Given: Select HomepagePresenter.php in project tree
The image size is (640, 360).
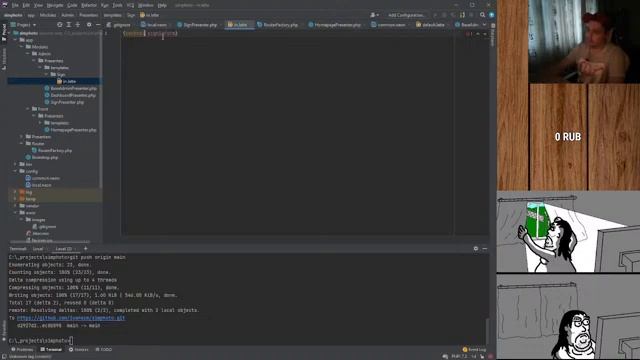Looking at the screenshot, I should [71, 130].
